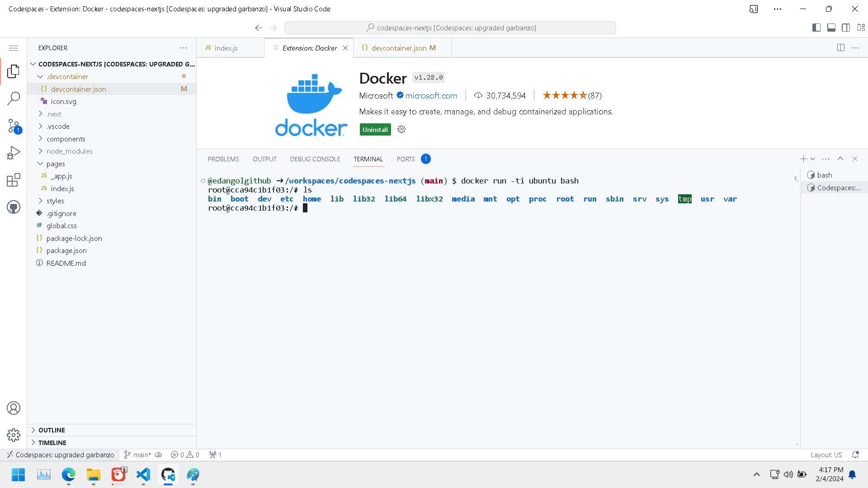Viewport: 868px width, 488px height.
Task: Click Explorer Views and More Actions ellipsis
Action: click(x=183, y=48)
